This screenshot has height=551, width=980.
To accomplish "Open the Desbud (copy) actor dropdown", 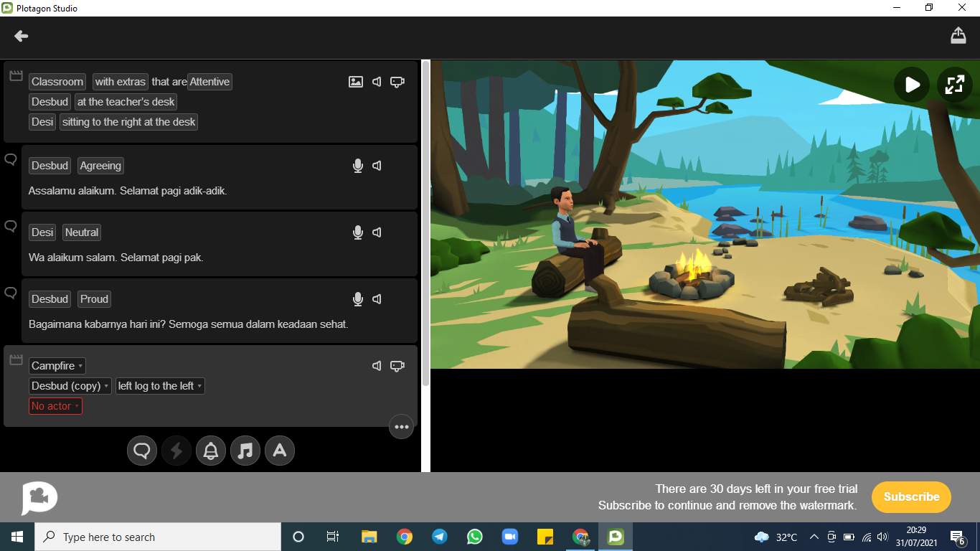I will [70, 386].
